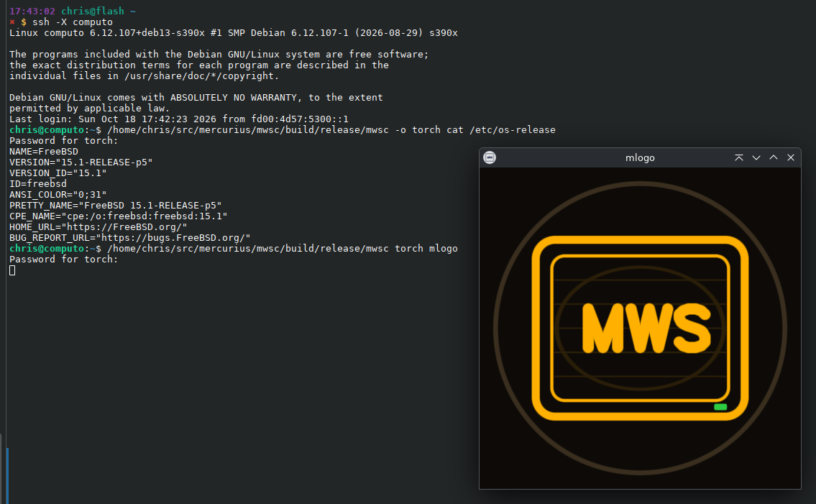Viewport: 816px width, 504px height.
Task: Click the last 'Password for torch:' line
Action: 63,260
